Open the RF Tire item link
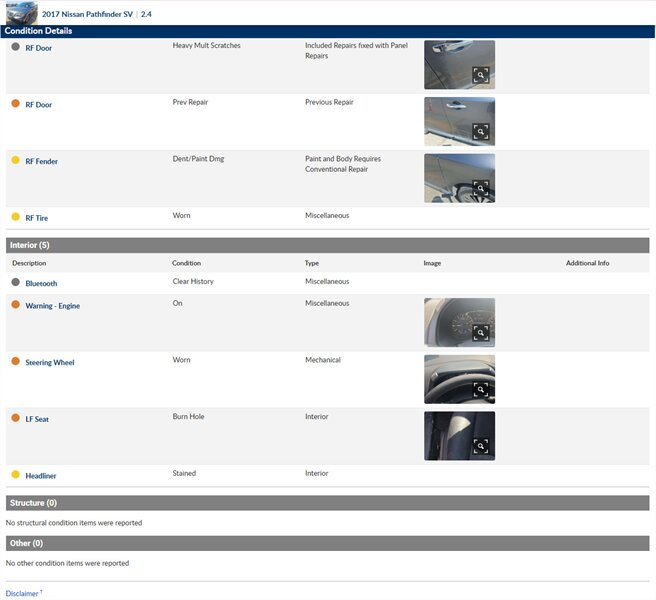The image size is (656, 600). point(37,218)
